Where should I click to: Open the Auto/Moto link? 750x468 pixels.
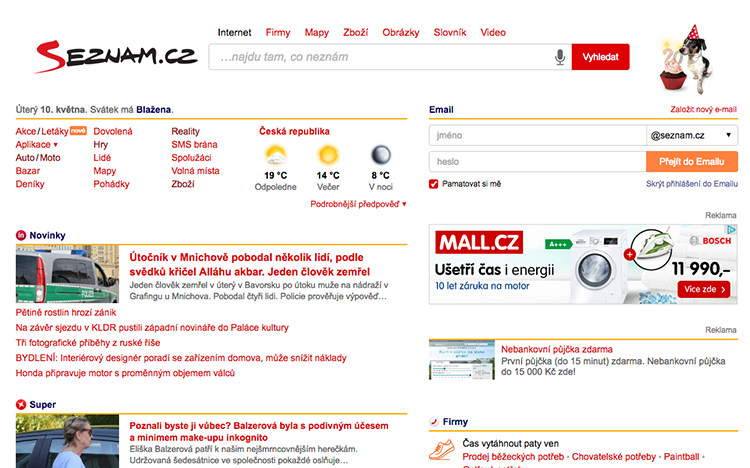38,157
